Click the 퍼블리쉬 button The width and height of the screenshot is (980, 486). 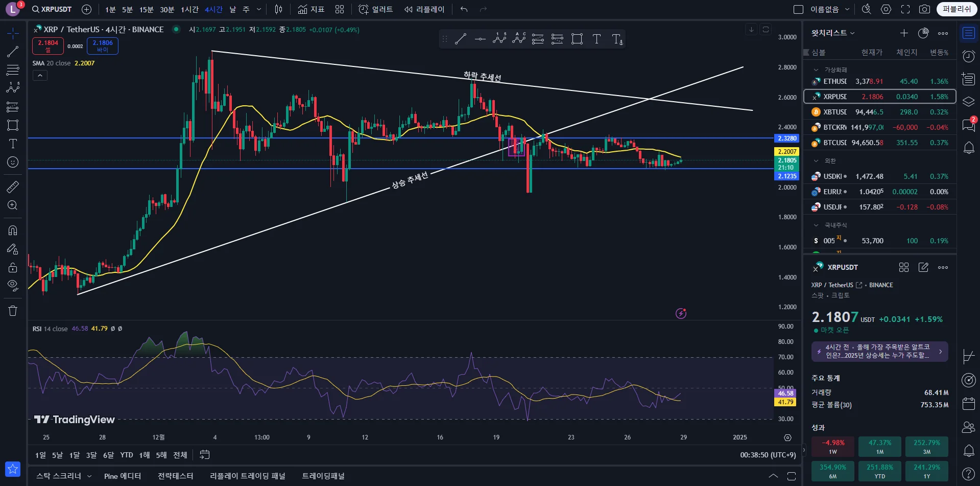point(957,9)
